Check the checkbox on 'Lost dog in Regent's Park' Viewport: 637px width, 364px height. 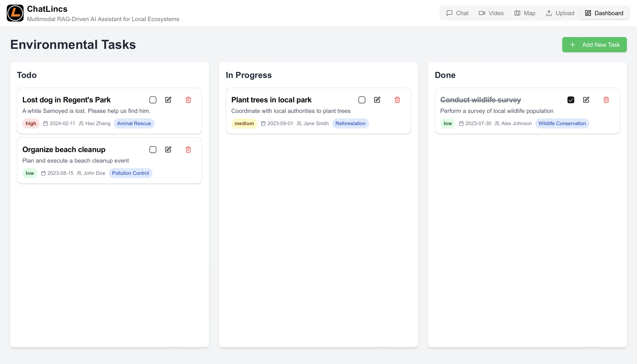(x=153, y=100)
